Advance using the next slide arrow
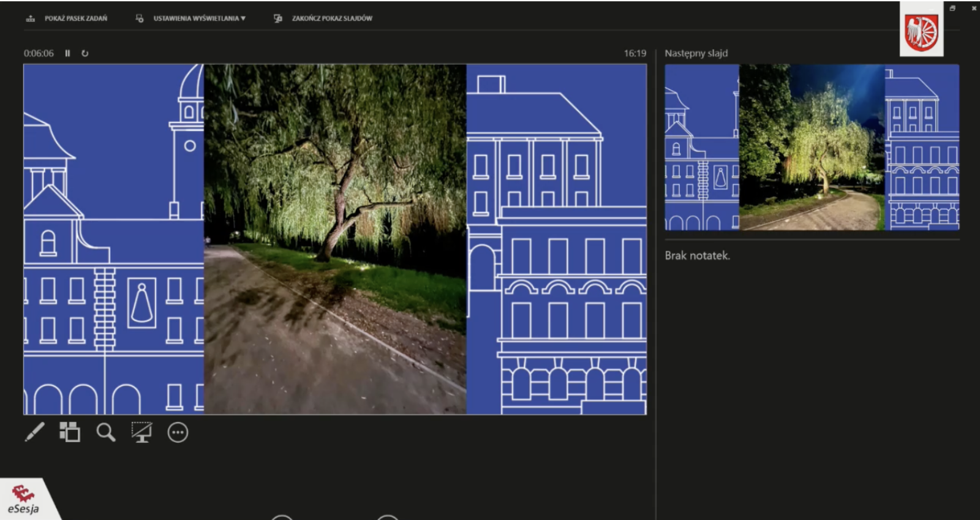The image size is (980, 520). click(388, 518)
